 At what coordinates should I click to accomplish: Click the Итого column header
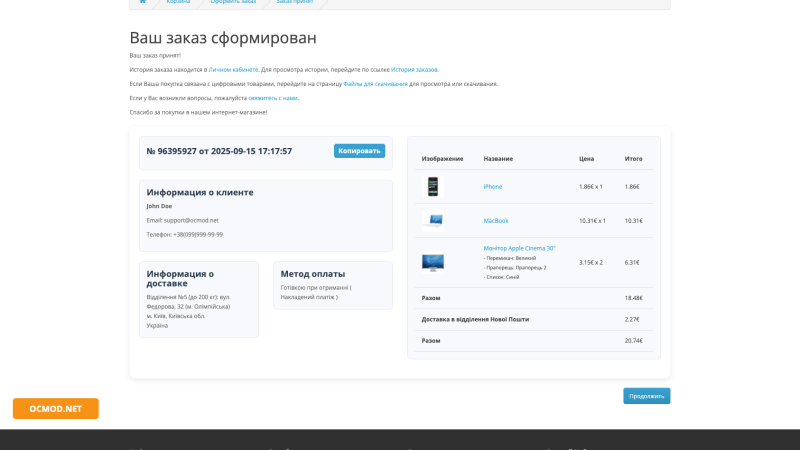[x=634, y=159]
